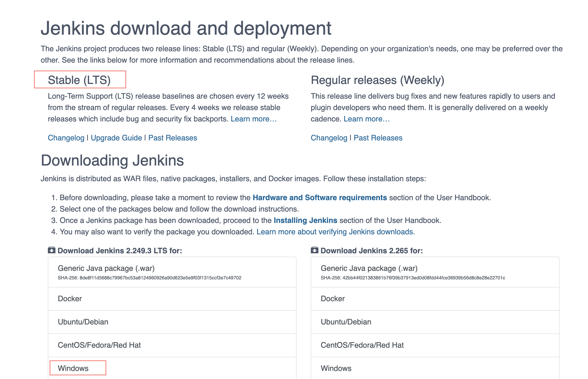Click the download icon beside Jenkins 2.265
This screenshot has width=588, height=379.
(315, 250)
